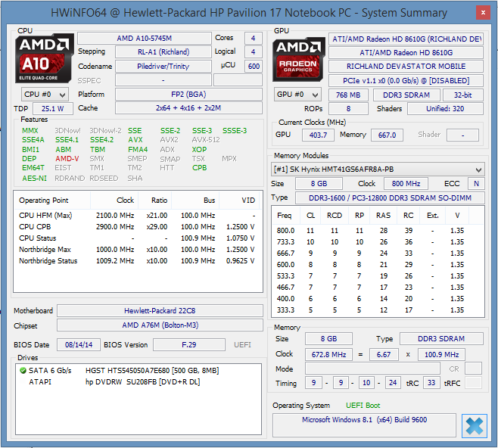This screenshot has height=448, width=498.
Task: Open the CPU #0 selector dropdown
Action: [x=45, y=95]
